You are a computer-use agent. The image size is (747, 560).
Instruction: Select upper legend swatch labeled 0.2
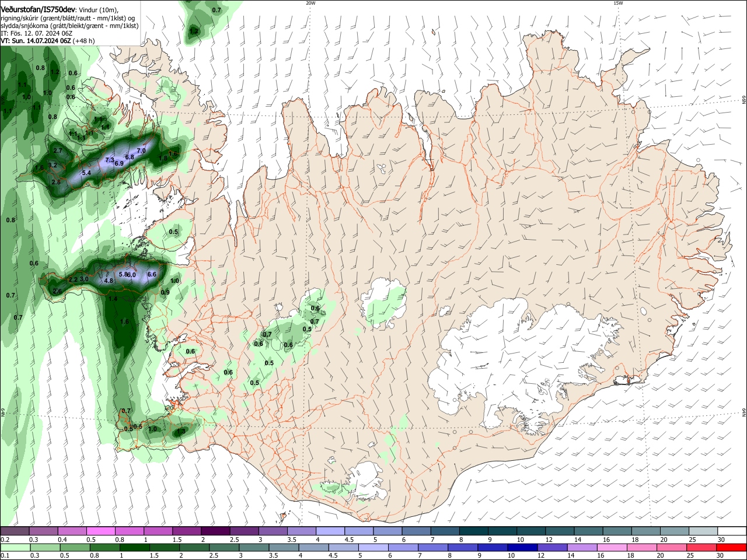click(x=15, y=531)
